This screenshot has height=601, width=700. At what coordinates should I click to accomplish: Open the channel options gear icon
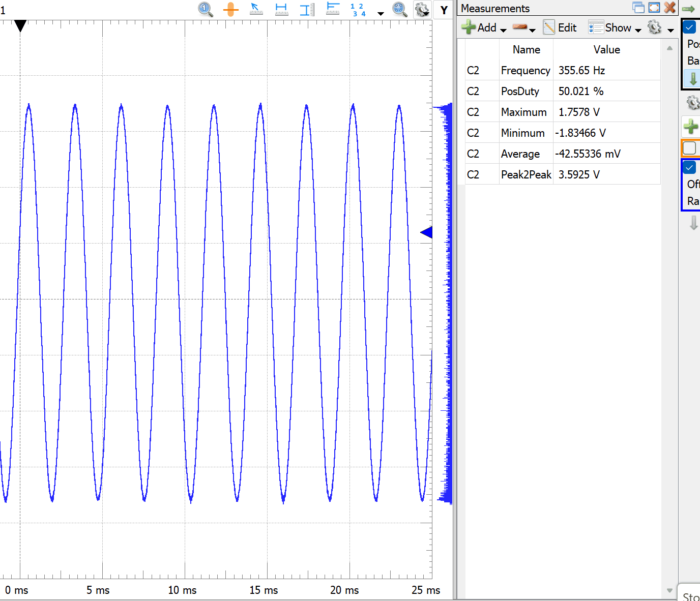click(x=692, y=103)
